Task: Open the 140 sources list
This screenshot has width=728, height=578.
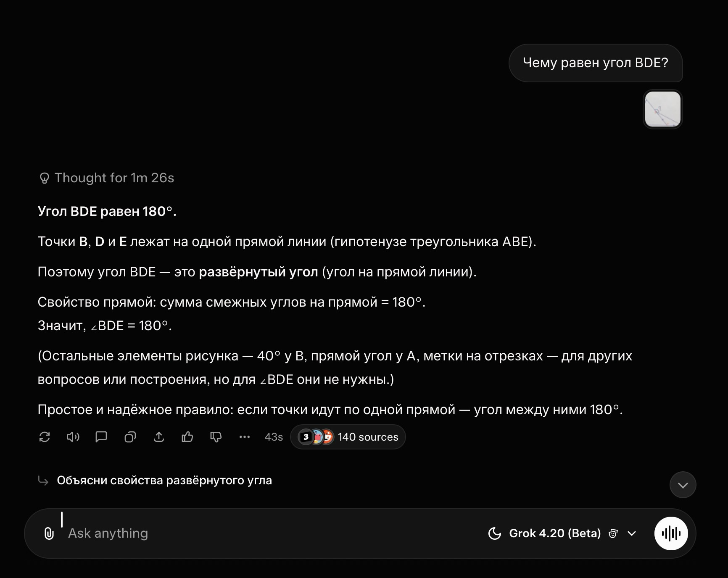Action: tap(348, 437)
